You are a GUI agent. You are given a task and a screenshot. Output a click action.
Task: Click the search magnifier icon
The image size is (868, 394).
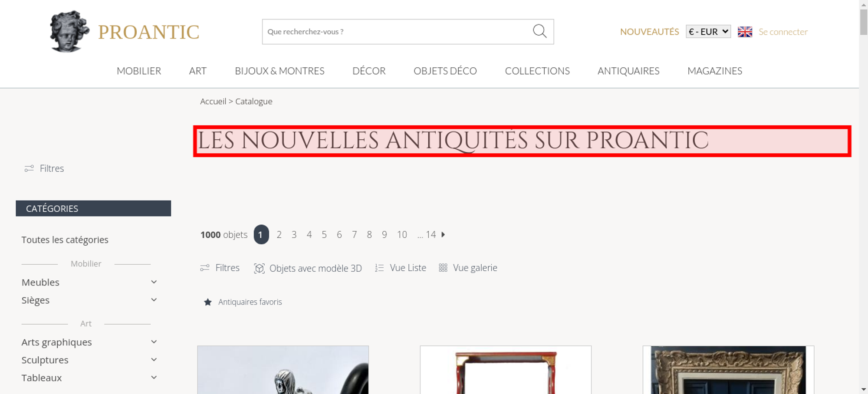539,31
